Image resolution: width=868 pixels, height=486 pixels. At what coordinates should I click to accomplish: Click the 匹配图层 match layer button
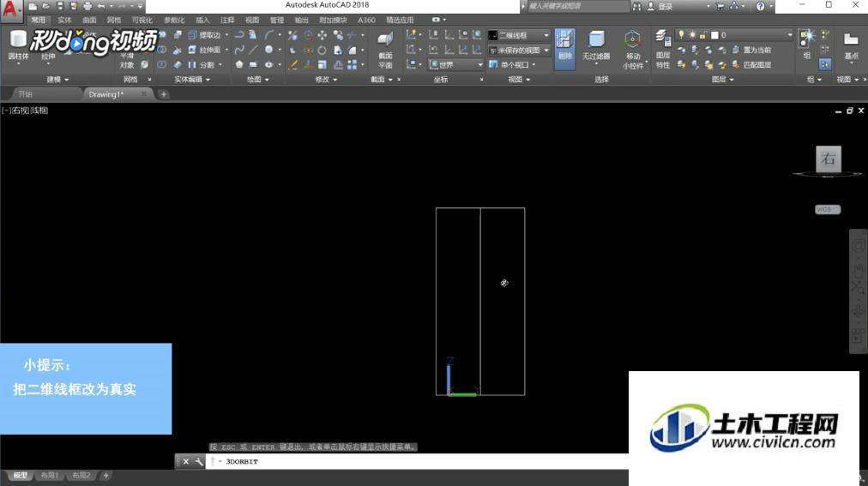pos(751,64)
